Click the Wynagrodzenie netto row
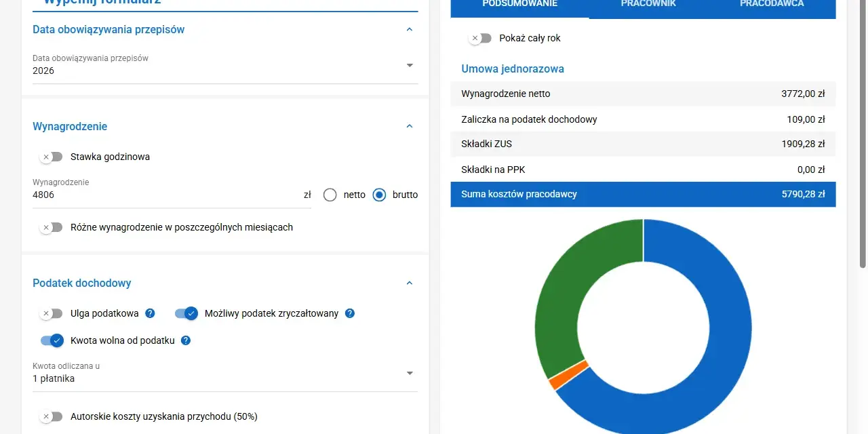This screenshot has height=434, width=868. coord(643,94)
